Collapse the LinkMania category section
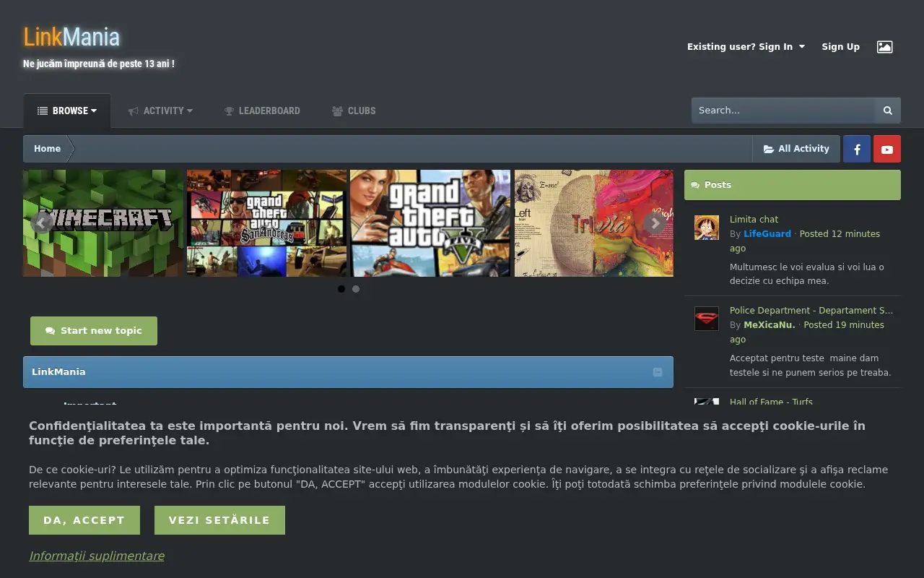Viewport: 924px width, 578px height. tap(658, 372)
